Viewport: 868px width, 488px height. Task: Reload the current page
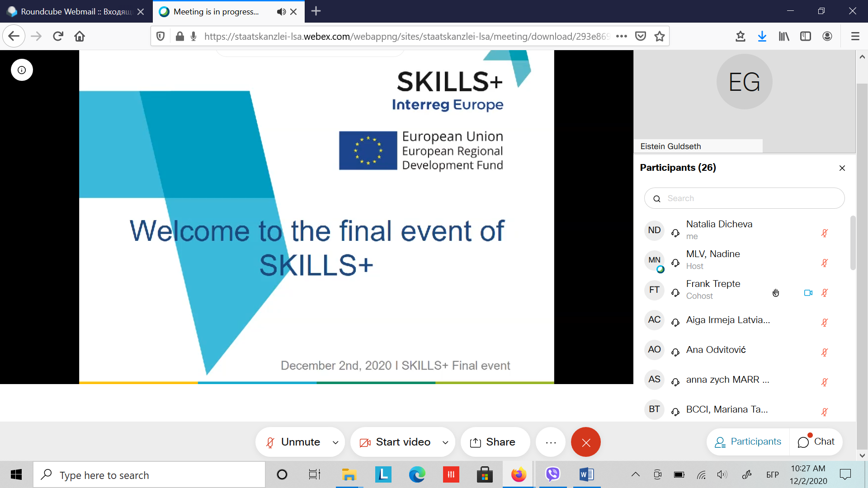58,36
